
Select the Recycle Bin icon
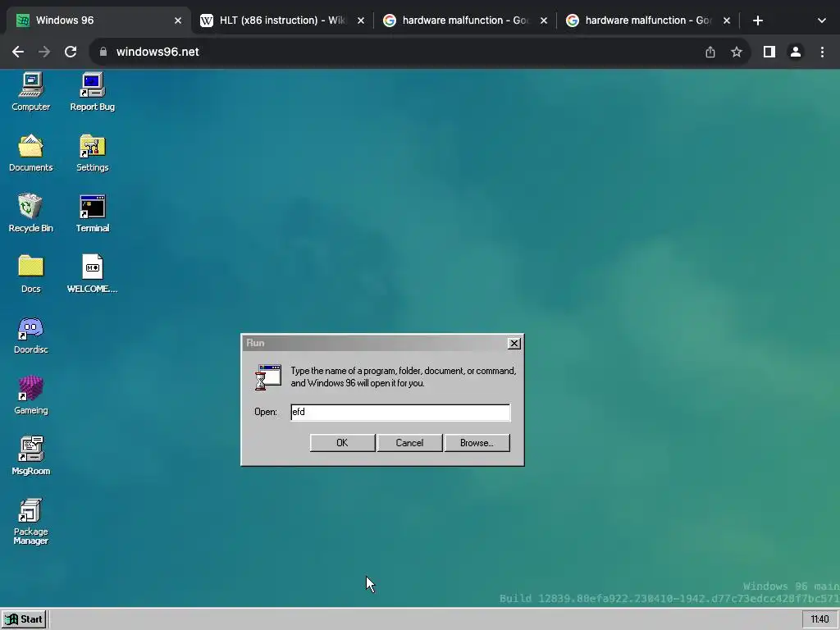tap(30, 213)
